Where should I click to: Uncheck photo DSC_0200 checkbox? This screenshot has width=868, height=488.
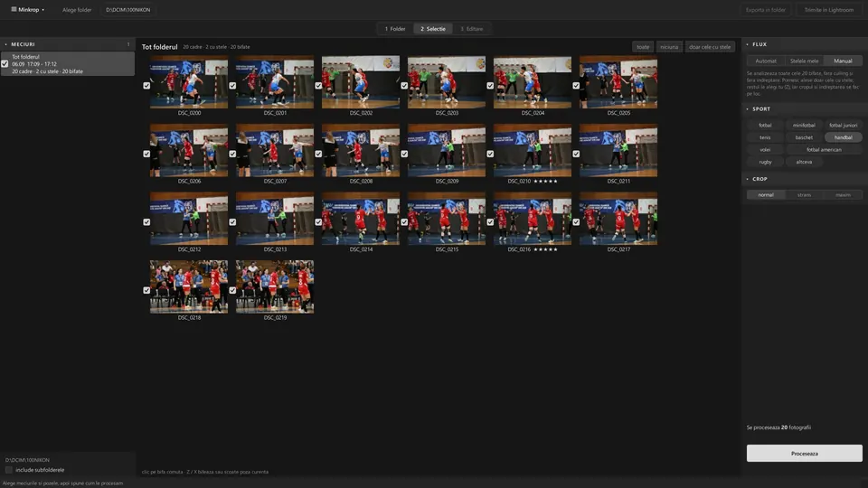coord(146,86)
